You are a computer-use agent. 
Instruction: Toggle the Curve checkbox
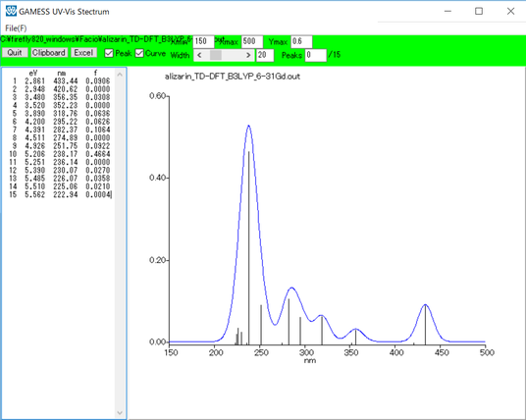[139, 53]
